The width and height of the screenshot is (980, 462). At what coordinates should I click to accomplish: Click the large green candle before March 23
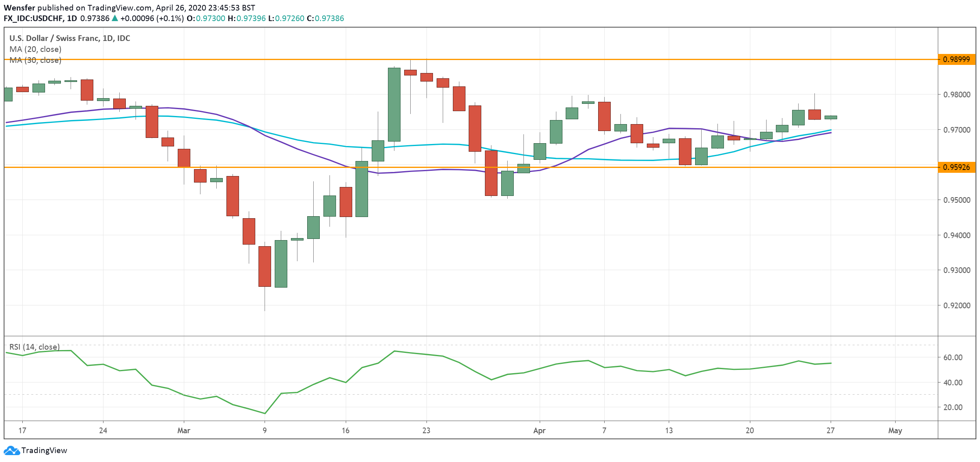(x=394, y=105)
